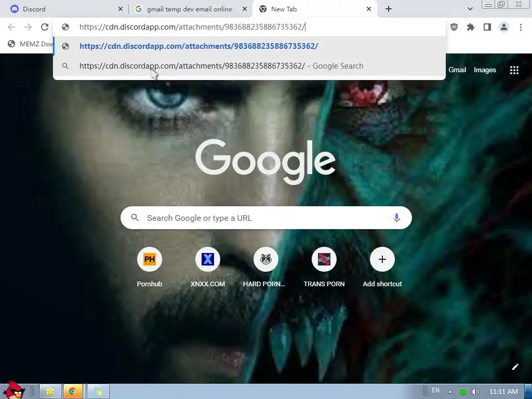
Task: Click the Chrome taskbar button
Action: 73,392
